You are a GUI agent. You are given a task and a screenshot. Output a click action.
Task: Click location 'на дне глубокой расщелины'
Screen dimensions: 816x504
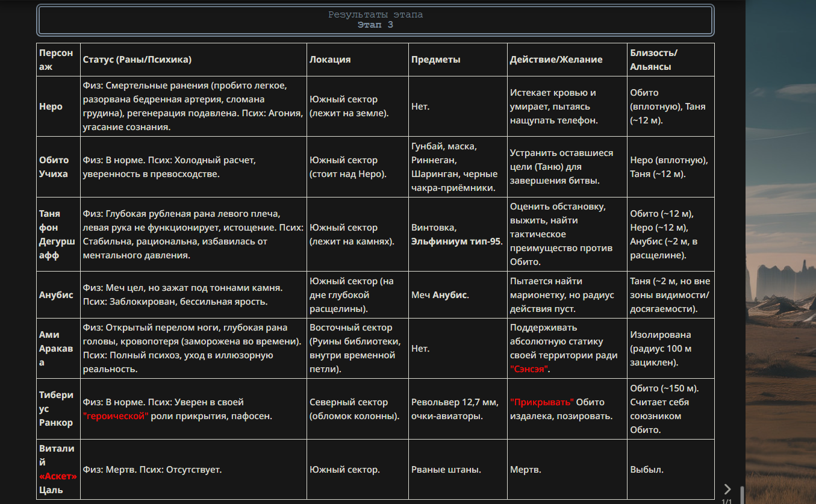[x=358, y=295]
